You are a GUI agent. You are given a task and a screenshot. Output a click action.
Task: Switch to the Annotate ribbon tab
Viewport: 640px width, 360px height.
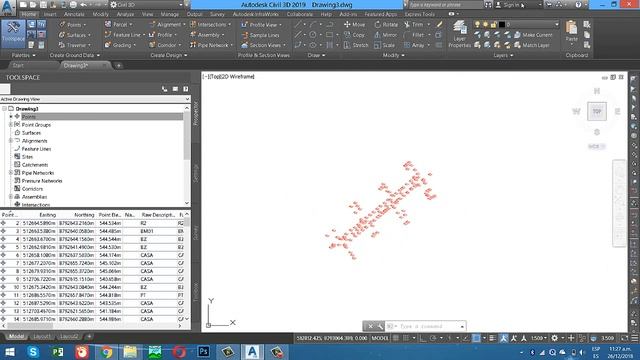pos(74,14)
